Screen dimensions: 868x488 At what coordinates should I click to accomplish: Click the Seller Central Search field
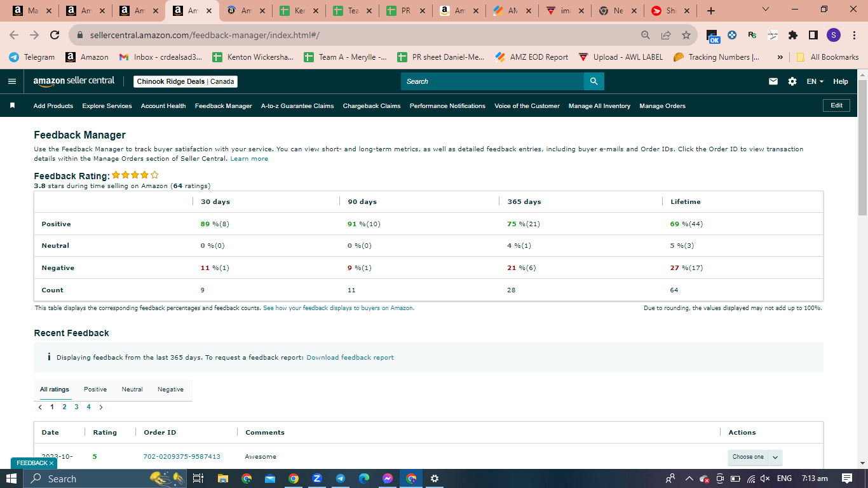coord(492,81)
